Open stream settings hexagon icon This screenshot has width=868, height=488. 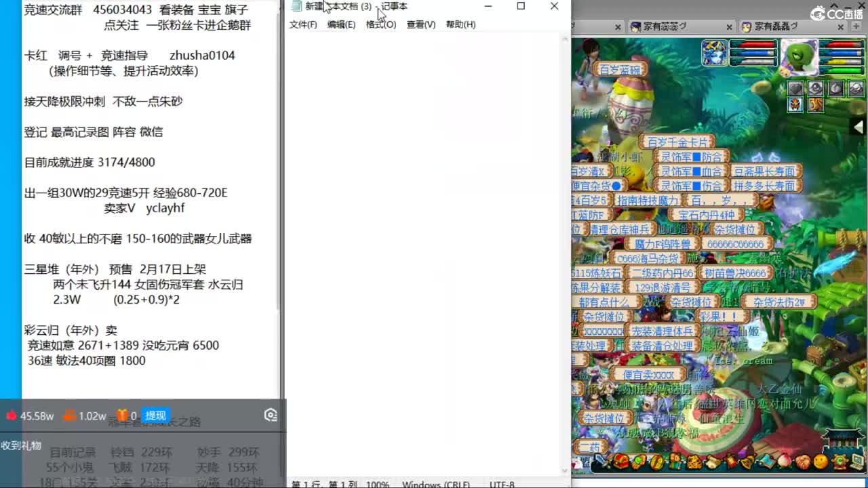pos(271,415)
